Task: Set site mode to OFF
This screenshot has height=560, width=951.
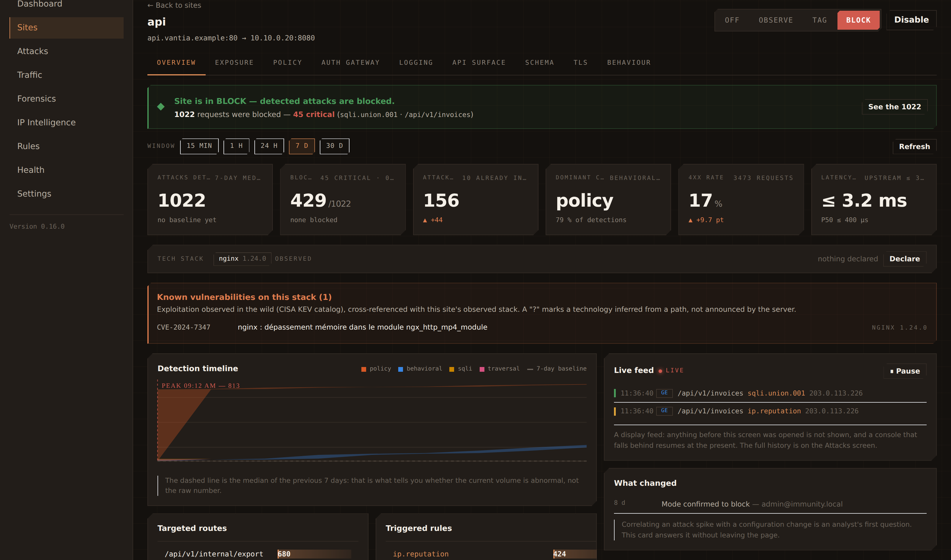Action: pyautogui.click(x=732, y=20)
